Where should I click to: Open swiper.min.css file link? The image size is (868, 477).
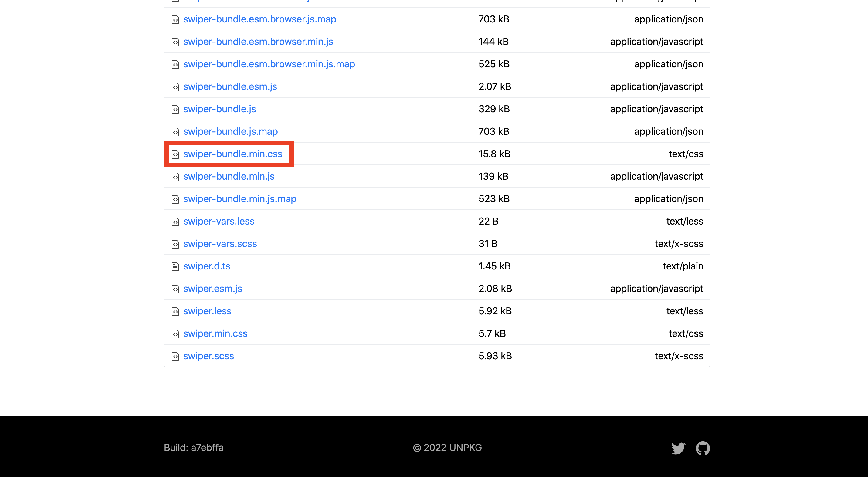(215, 333)
